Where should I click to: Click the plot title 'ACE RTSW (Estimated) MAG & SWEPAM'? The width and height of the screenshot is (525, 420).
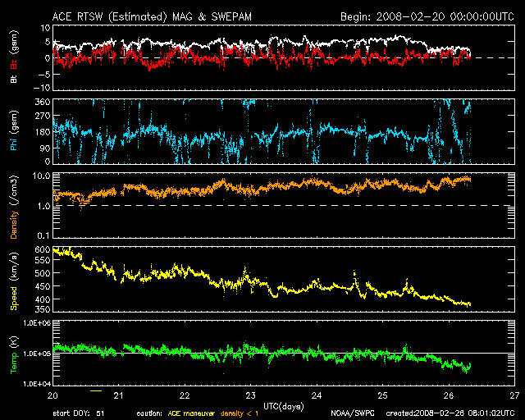[x=152, y=16]
